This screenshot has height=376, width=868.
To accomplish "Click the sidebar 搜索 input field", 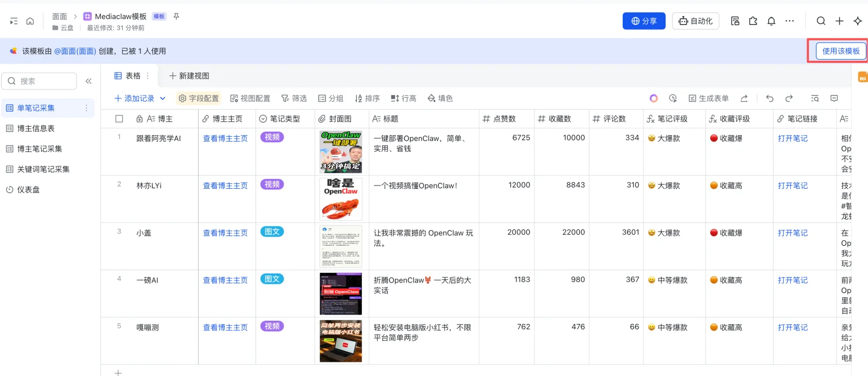I will pos(39,81).
